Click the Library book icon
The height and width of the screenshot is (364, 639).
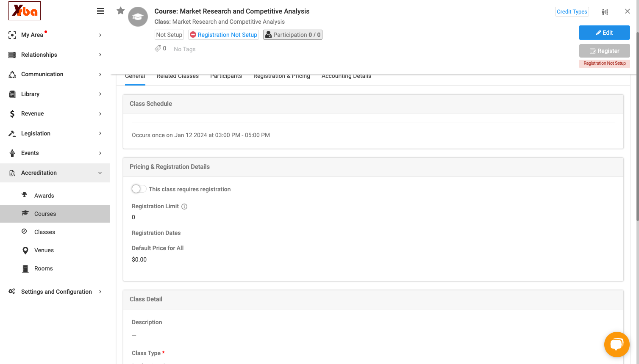click(x=12, y=94)
